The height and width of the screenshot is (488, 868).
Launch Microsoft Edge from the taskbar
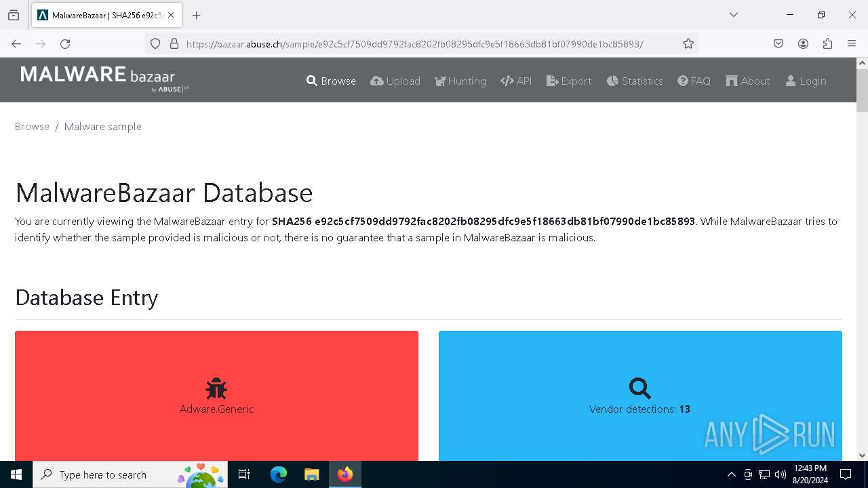tap(279, 474)
